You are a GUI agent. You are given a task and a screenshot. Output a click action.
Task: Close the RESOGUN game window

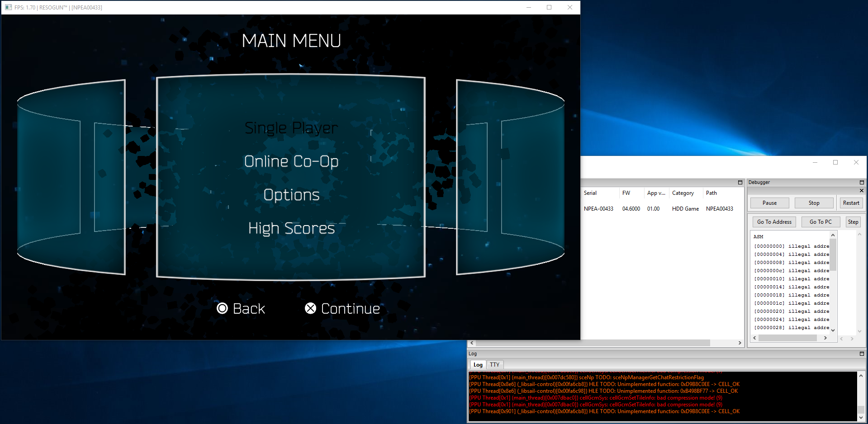(570, 7)
